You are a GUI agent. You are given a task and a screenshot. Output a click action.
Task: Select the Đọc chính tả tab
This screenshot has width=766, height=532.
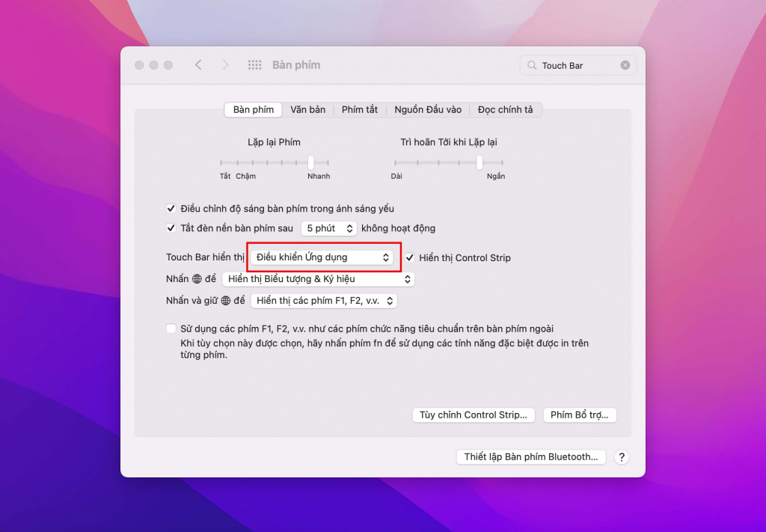tap(505, 109)
